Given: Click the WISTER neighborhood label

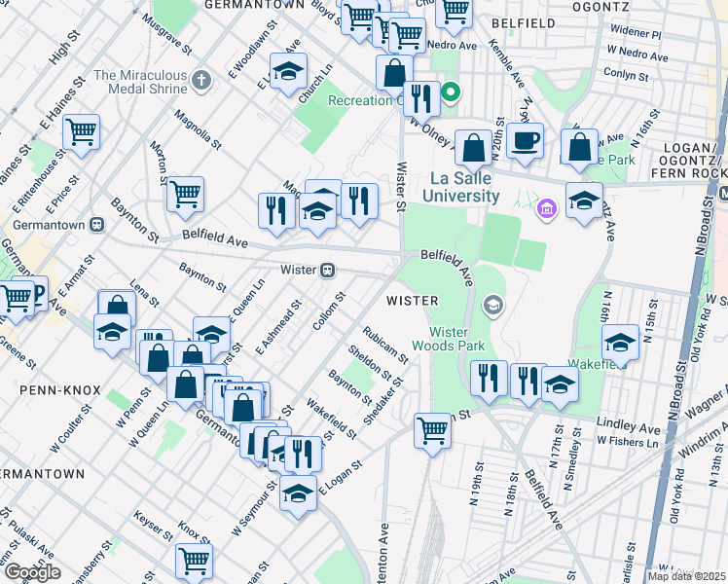Looking at the screenshot, I should tap(413, 301).
